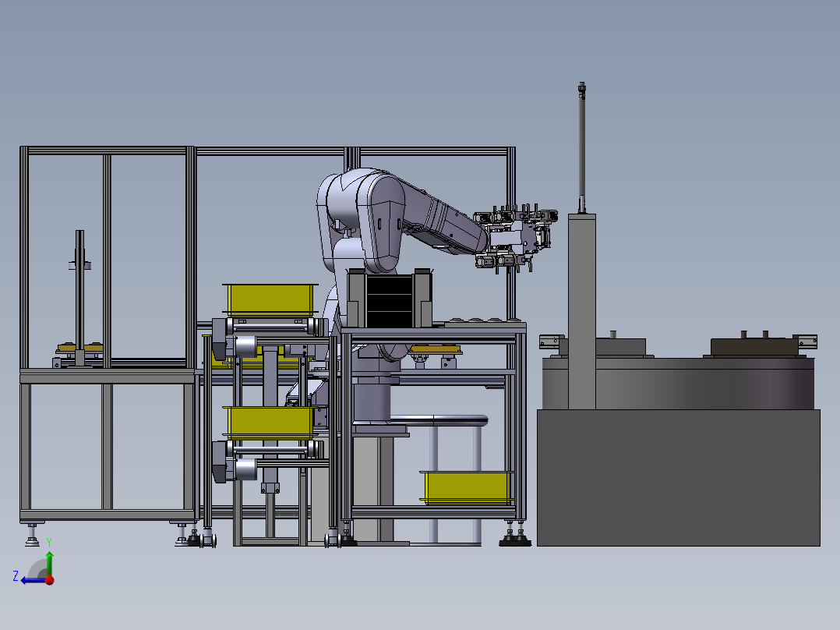
Task: Select the lower conveyor's cylindrical motor
Action: tap(245, 469)
